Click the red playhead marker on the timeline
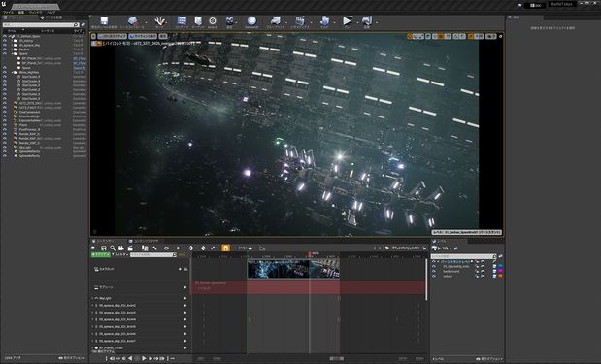 click(310, 254)
